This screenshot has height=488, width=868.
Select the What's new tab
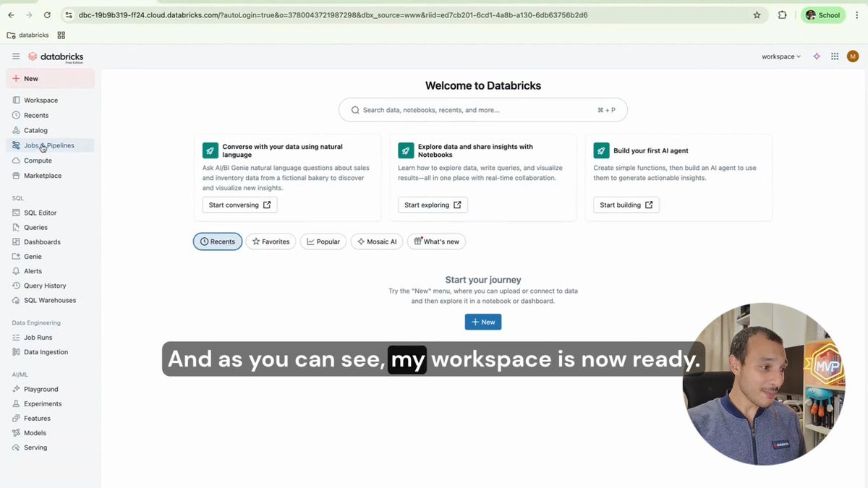[x=436, y=241]
